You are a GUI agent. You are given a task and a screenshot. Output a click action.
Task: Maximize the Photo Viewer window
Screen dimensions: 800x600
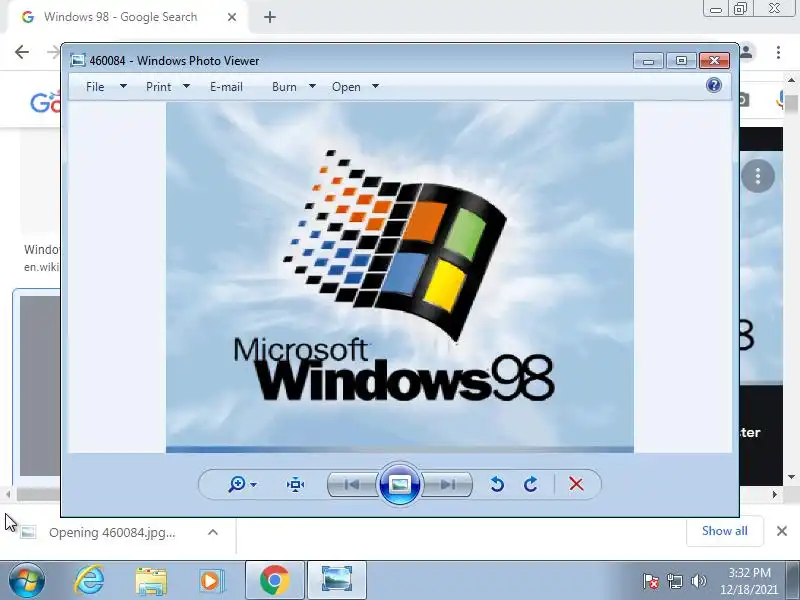click(x=681, y=61)
